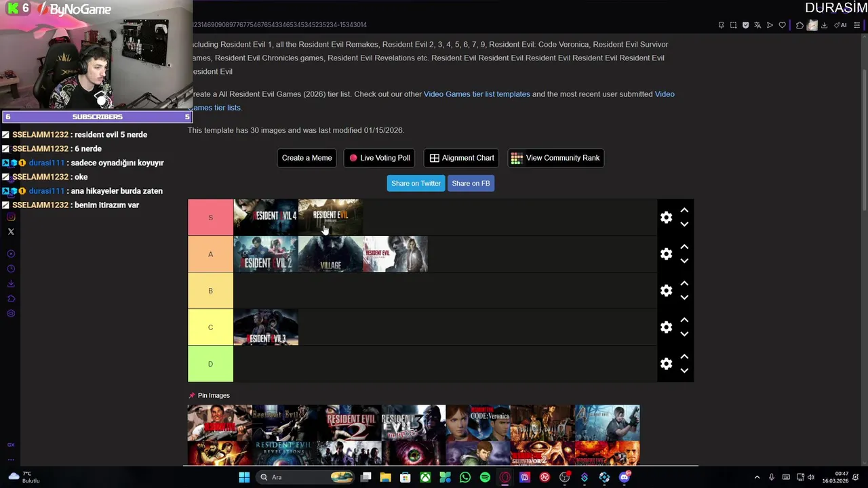Open Downloads from the browser sidebar
This screenshot has width=868, height=488.
click(11, 283)
